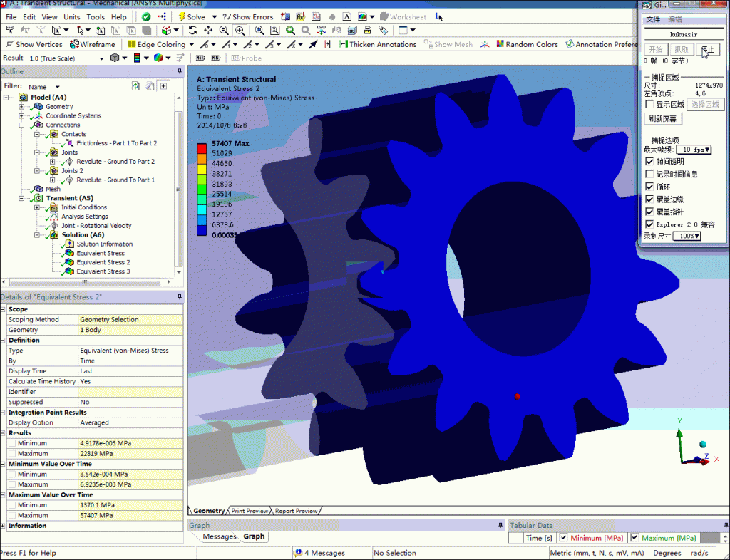This screenshot has width=730, height=560.
Task: Activate the Pan view tool
Action: pos(208,30)
